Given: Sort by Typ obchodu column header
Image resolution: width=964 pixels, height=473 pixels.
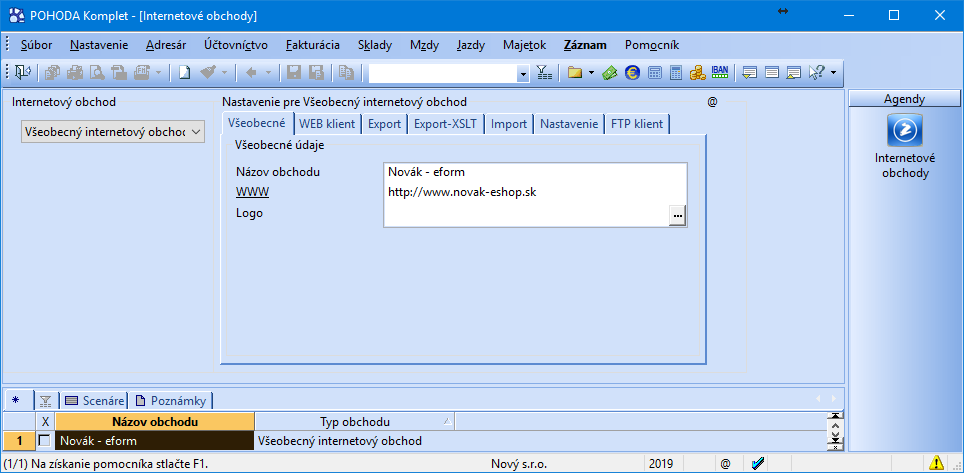Looking at the screenshot, I should click(355, 422).
